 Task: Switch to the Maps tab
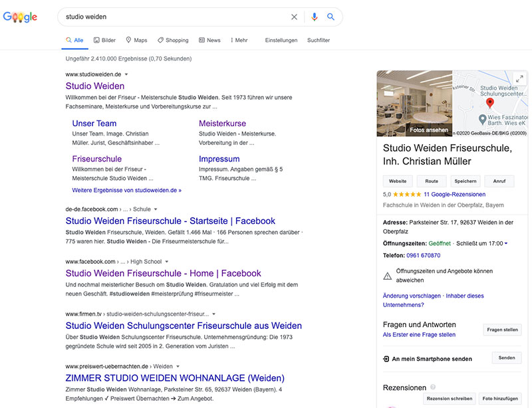[136, 40]
